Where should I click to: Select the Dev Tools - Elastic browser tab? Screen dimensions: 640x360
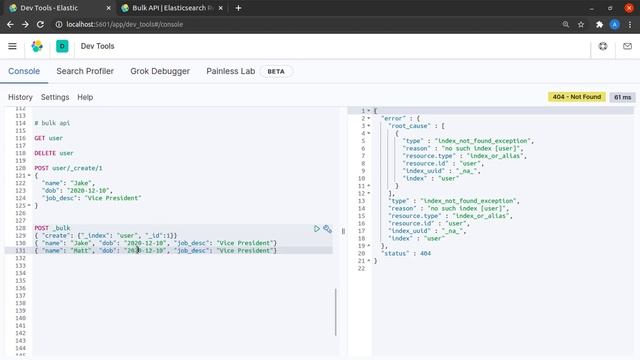coord(60,8)
